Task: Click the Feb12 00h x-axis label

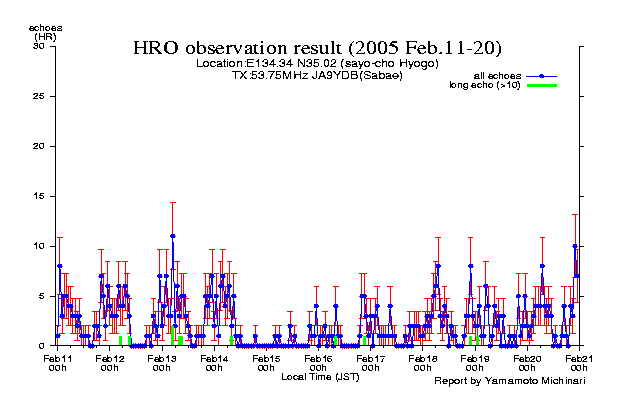Action: (x=109, y=362)
